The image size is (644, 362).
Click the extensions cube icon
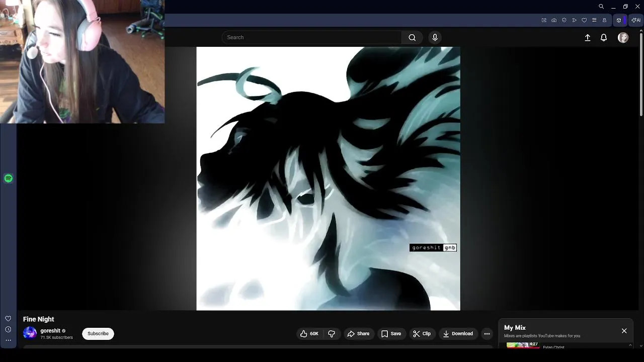619,20
